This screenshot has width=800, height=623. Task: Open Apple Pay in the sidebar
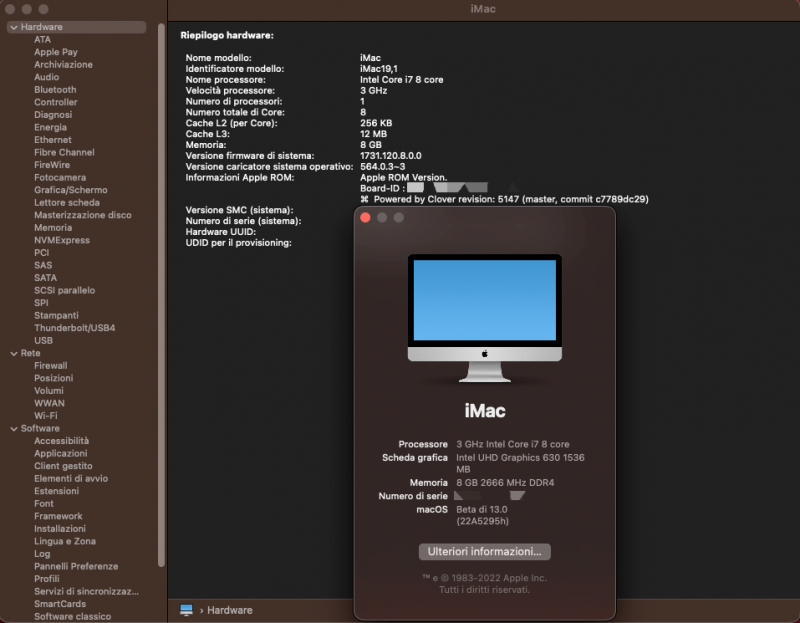coord(56,52)
